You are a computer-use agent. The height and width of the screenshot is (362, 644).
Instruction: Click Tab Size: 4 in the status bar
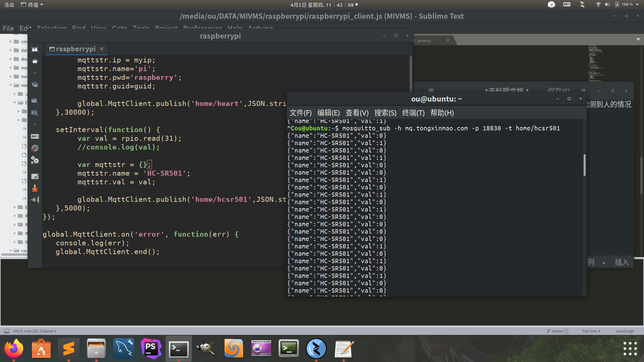tap(591, 331)
